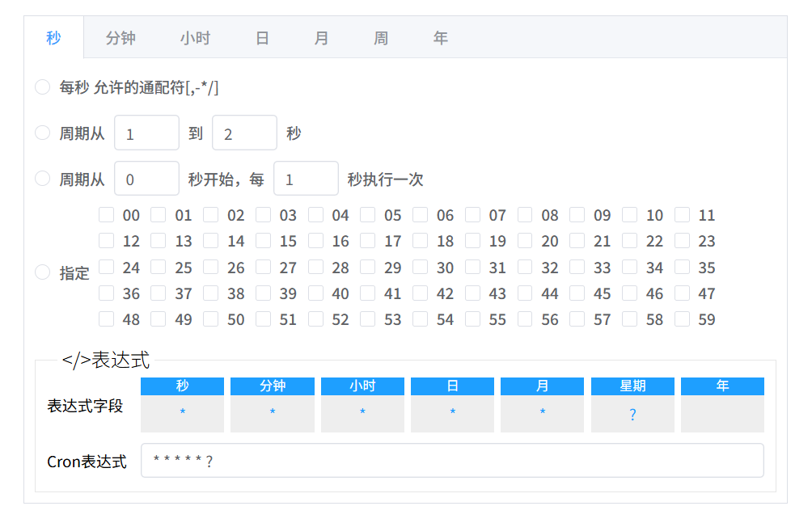The image size is (812, 523).
Task: Select the 周期从 1 到 2 秒 option
Action: [x=42, y=133]
